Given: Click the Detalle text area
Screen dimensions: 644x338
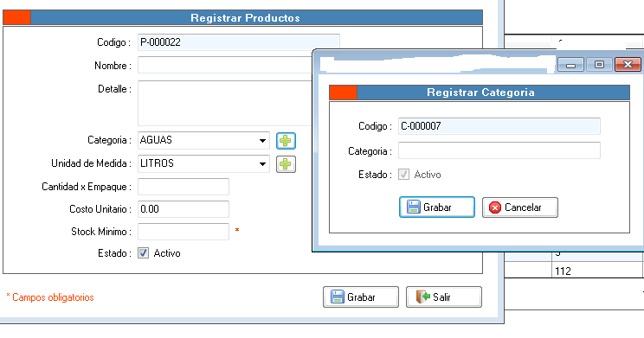Looking at the screenshot, I should point(225,103).
